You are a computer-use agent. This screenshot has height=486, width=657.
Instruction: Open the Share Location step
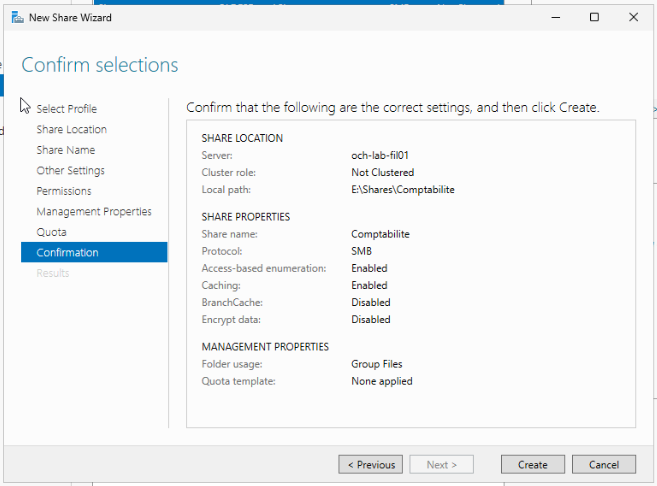72,129
